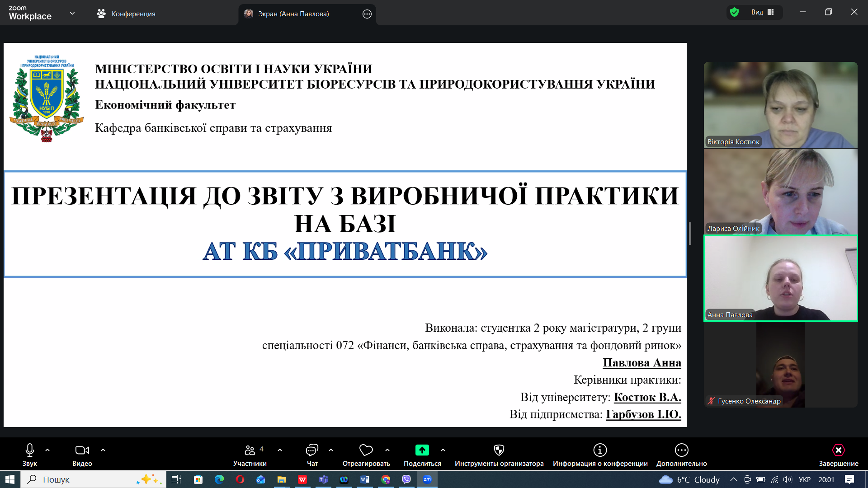Open the Participants list
This screenshot has height=488, width=868.
coord(250,450)
